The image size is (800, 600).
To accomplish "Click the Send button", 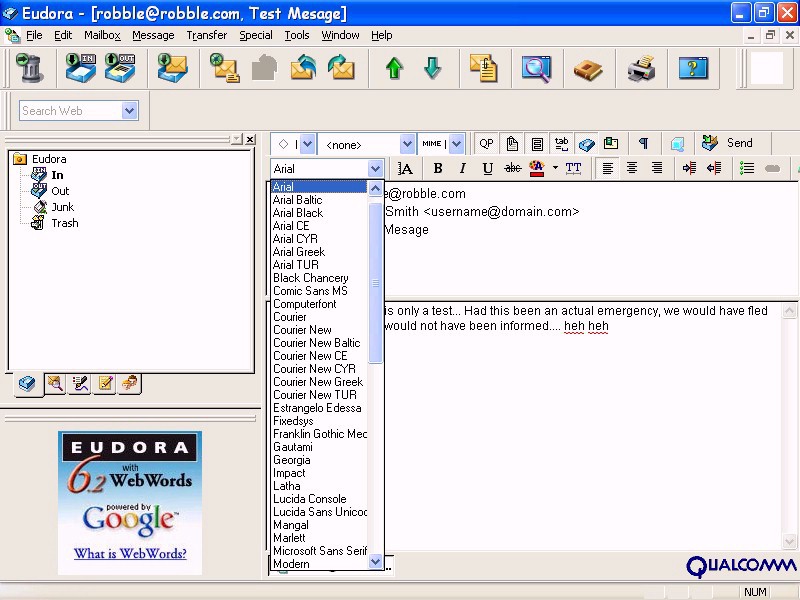I will coord(727,143).
